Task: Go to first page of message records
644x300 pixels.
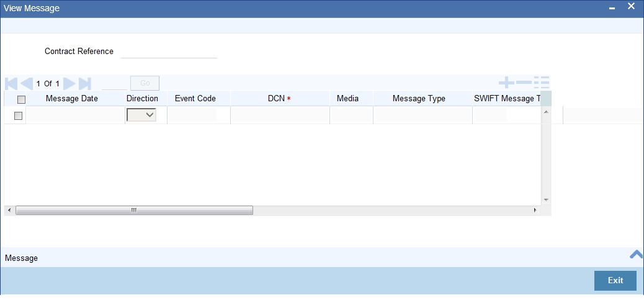Action: [11, 83]
